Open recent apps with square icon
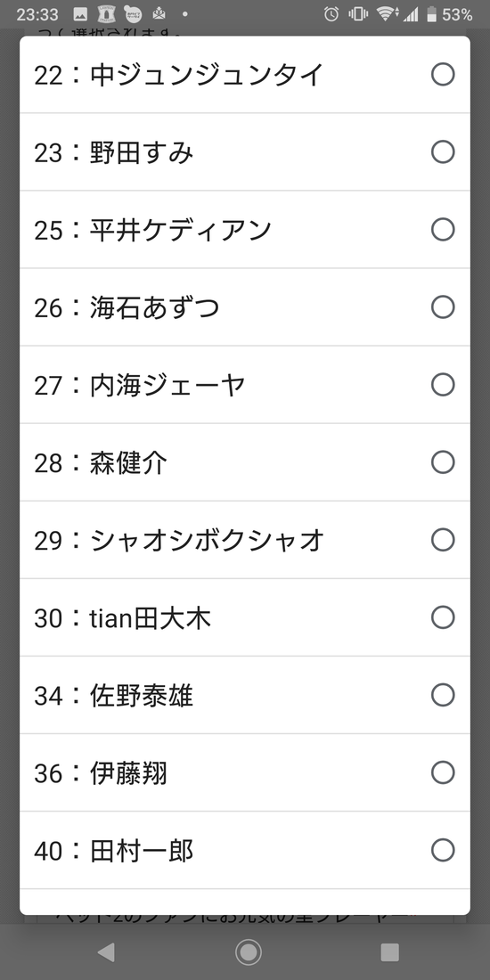The width and height of the screenshot is (490, 980). [390, 952]
